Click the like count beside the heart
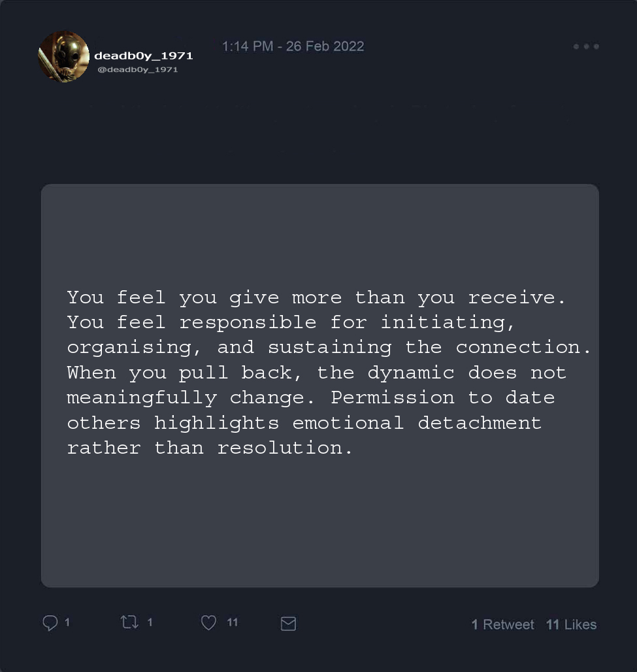The height and width of the screenshot is (672, 637). (x=233, y=622)
